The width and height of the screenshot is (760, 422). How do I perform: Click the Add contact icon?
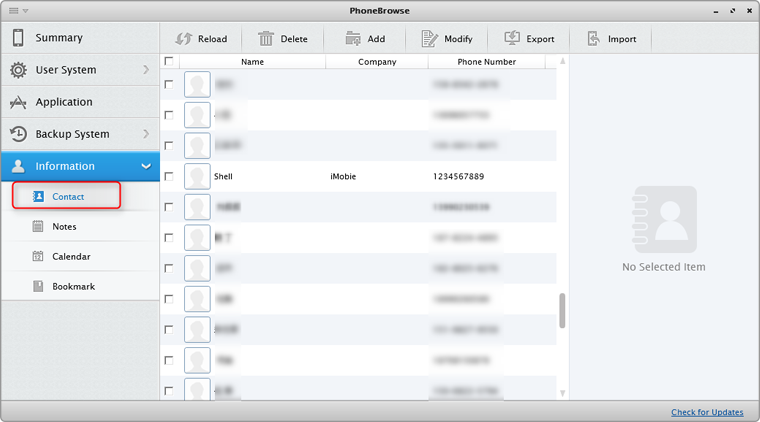click(352, 39)
